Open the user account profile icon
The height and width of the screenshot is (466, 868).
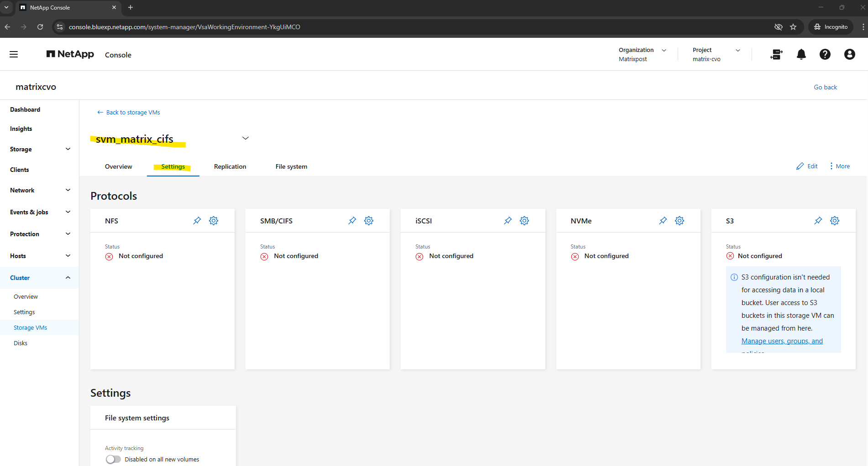click(x=849, y=55)
